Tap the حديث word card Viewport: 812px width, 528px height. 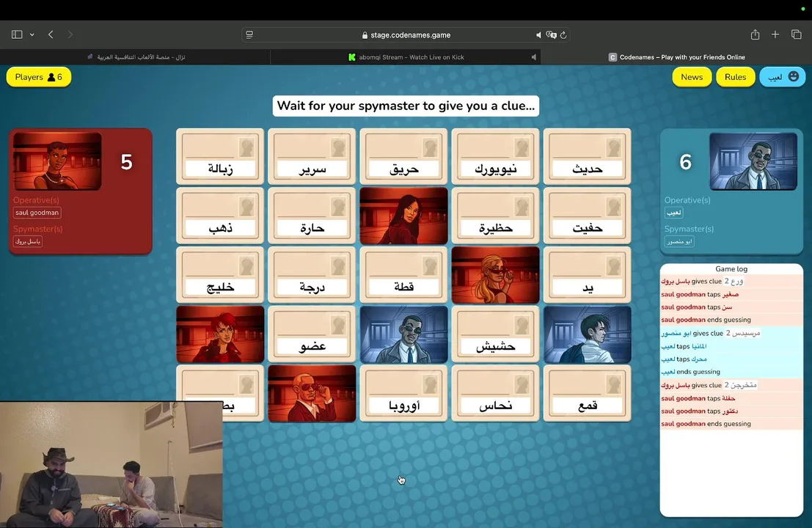pos(588,156)
